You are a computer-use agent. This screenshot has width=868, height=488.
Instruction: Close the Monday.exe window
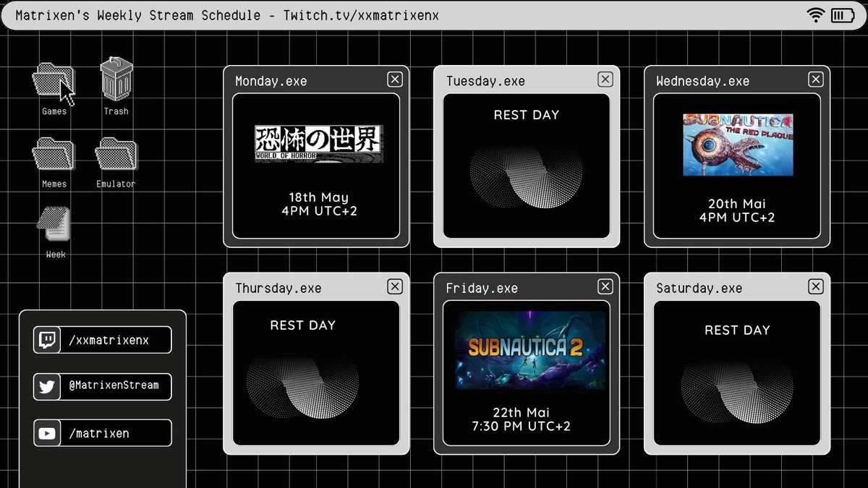pyautogui.click(x=394, y=80)
